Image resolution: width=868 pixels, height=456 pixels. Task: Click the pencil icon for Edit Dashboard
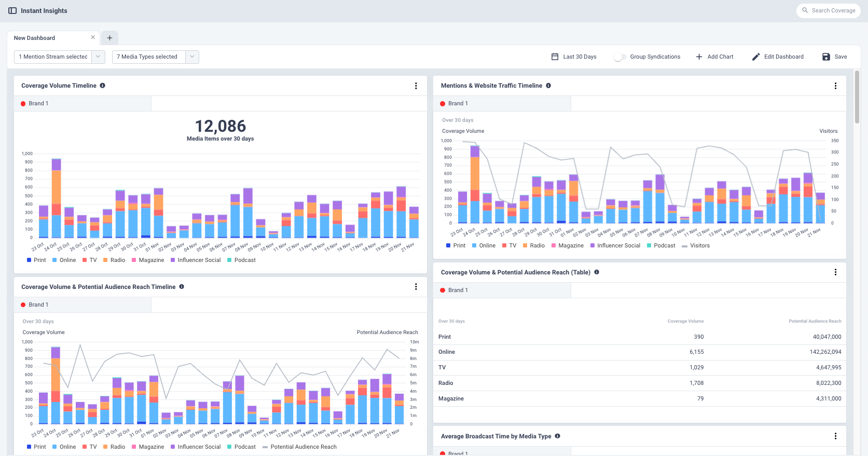(x=756, y=57)
